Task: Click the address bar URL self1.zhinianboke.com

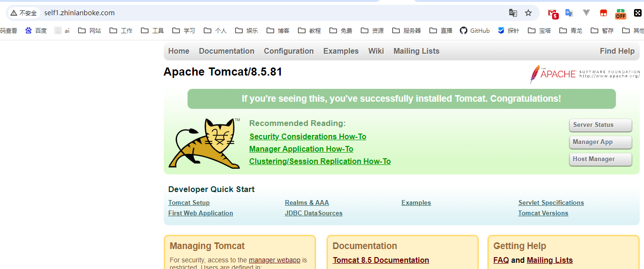Action: (79, 13)
